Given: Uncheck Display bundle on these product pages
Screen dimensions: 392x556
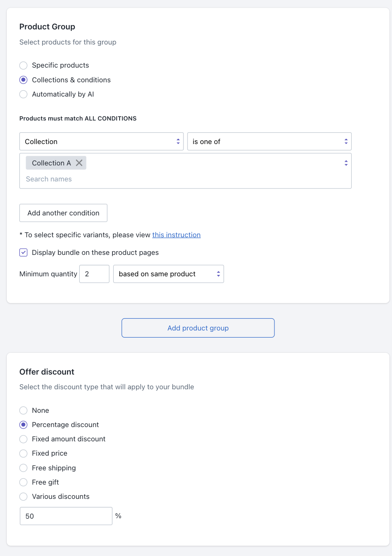Looking at the screenshot, I should [x=24, y=252].
